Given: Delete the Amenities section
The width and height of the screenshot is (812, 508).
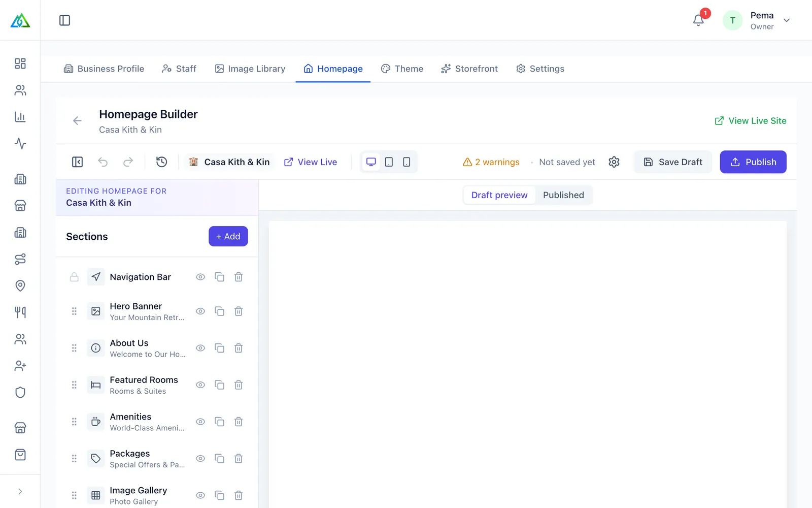Looking at the screenshot, I should (239, 422).
